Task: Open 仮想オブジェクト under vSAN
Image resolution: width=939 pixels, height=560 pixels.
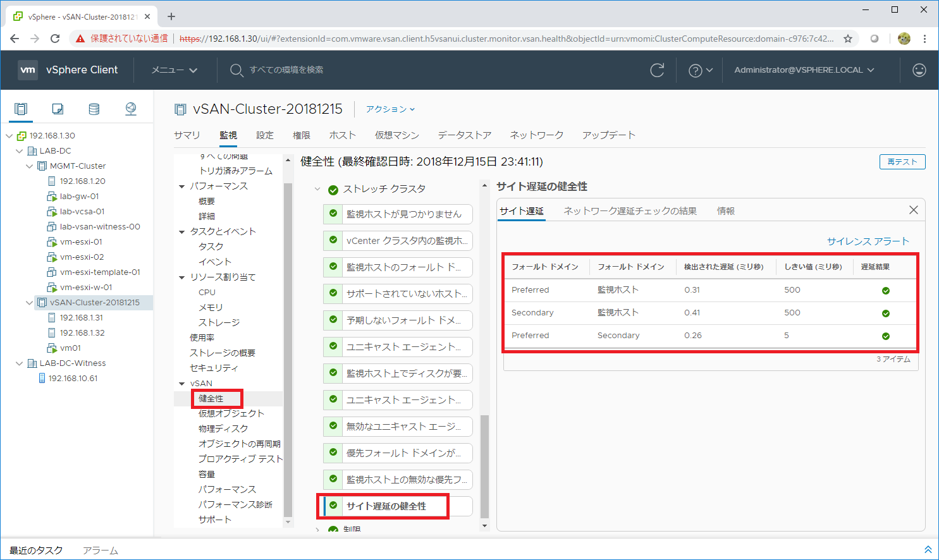Action: coord(231,413)
